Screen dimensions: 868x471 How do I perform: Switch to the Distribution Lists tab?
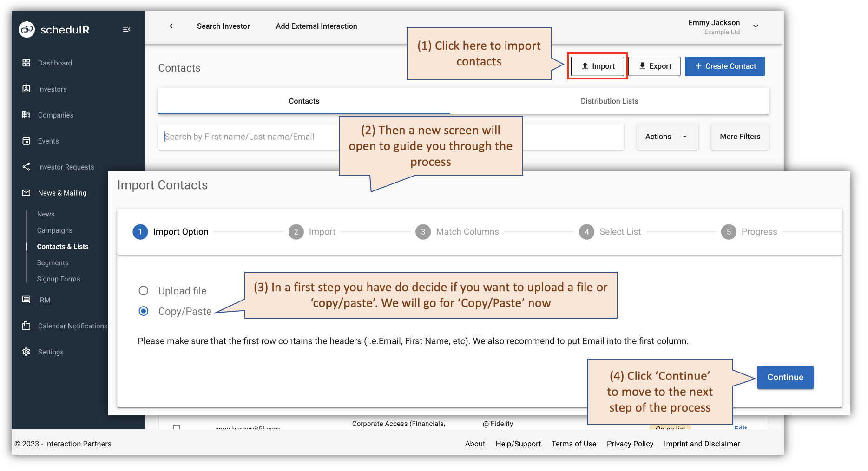pyautogui.click(x=609, y=101)
